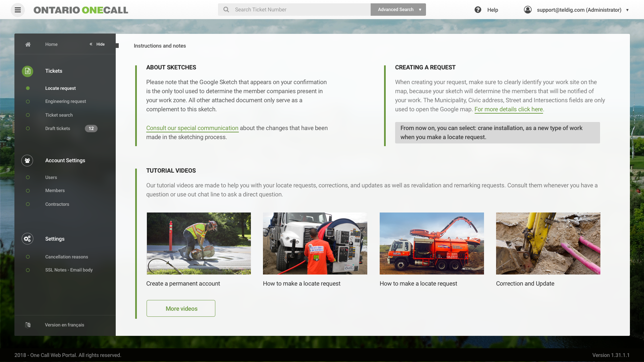
Task: Open the user account dropdown arrow
Action: click(627, 10)
